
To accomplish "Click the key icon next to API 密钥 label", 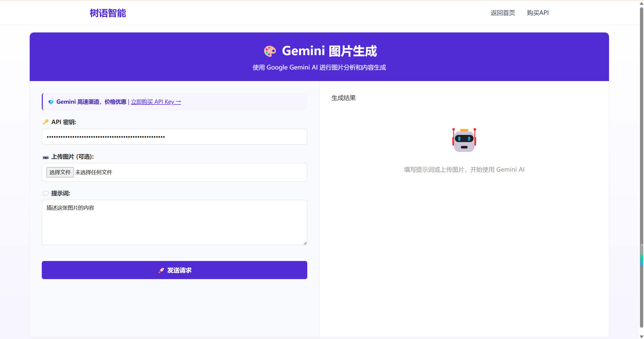I will 46,122.
